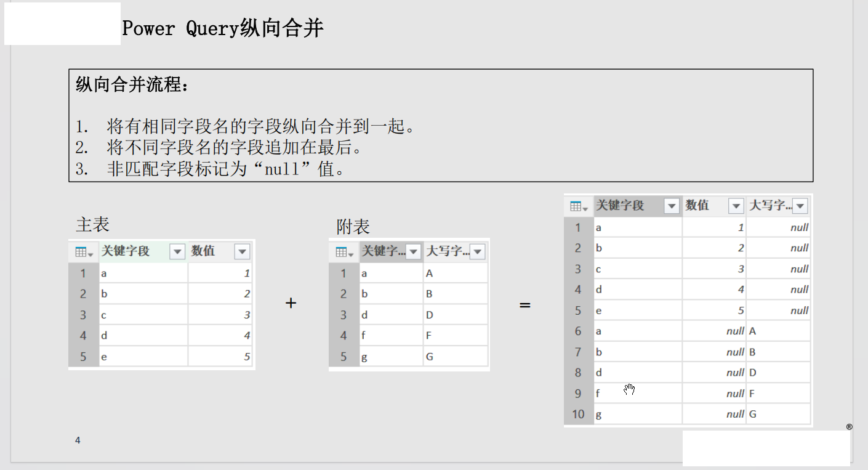Click the table icon in the 附表 header
Screen dimensions: 868x470
(x=344, y=252)
